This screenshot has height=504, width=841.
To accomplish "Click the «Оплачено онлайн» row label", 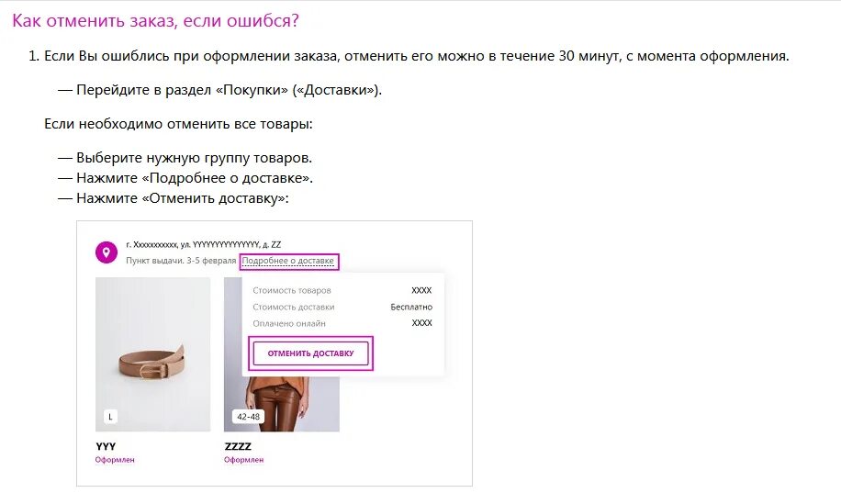I will (x=289, y=323).
